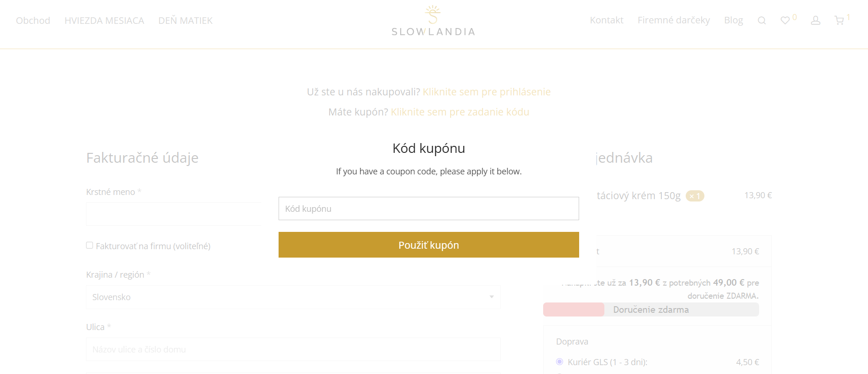Open the search magnifier icon
Viewport: 868px width, 374px height.
coord(761,21)
